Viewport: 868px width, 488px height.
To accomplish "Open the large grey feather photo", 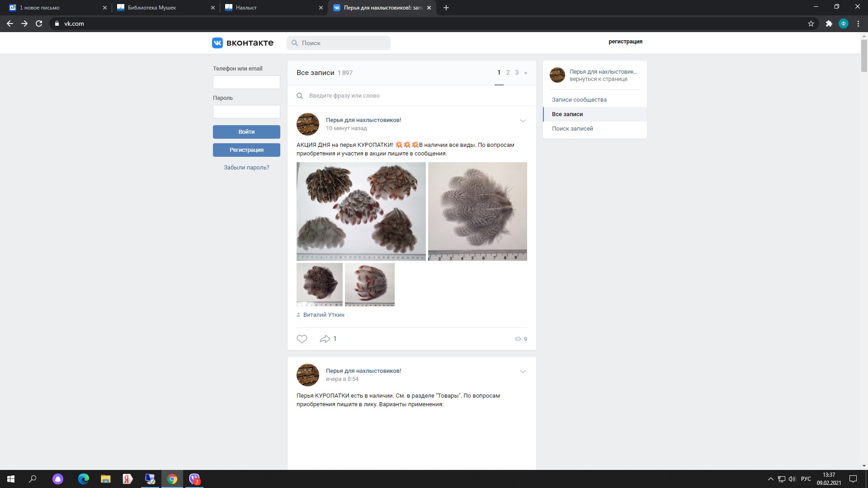I will click(477, 211).
